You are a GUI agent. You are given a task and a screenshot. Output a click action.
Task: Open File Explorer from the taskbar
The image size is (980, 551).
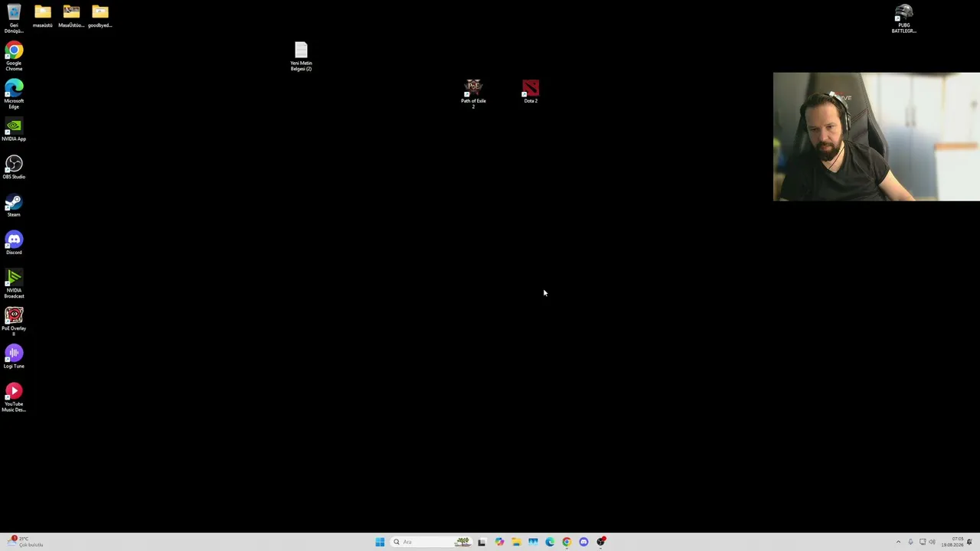516,542
